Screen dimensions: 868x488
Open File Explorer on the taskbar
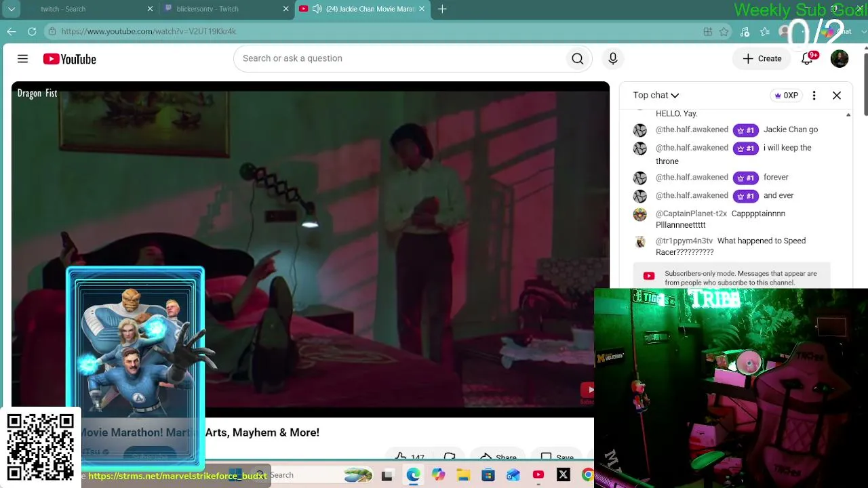(463, 475)
